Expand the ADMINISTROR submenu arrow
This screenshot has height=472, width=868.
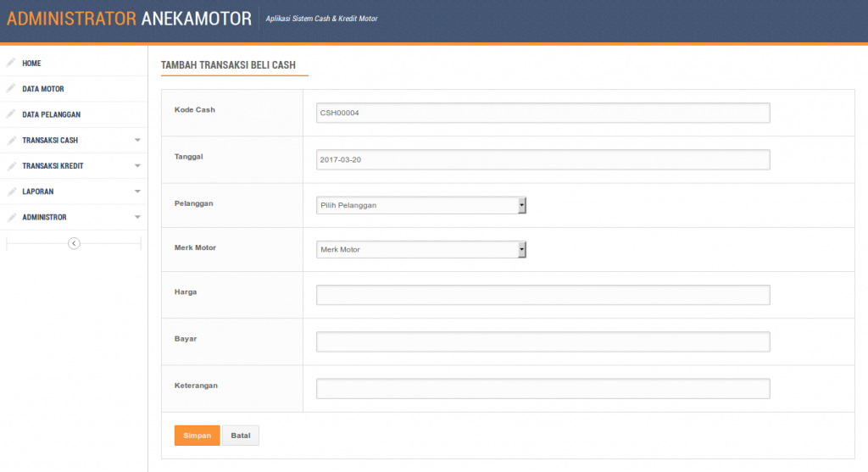[137, 218]
